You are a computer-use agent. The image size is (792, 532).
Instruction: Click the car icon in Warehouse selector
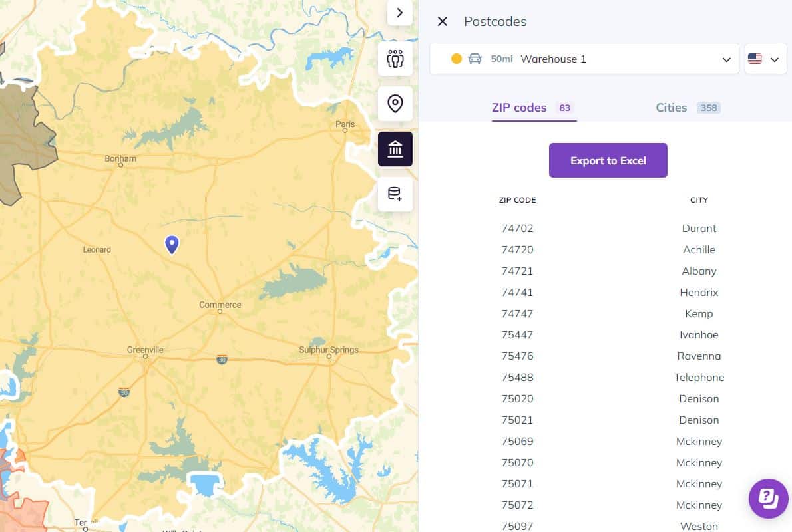pos(475,59)
